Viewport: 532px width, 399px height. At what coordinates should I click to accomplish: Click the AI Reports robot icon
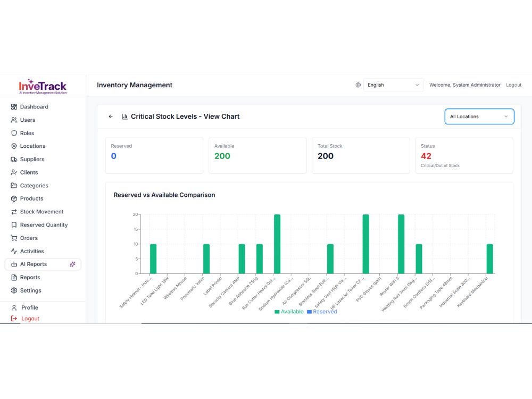(x=14, y=264)
